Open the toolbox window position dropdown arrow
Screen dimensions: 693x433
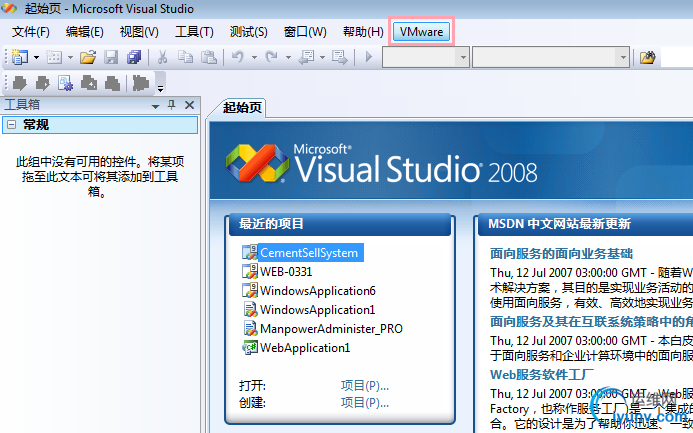(x=155, y=106)
